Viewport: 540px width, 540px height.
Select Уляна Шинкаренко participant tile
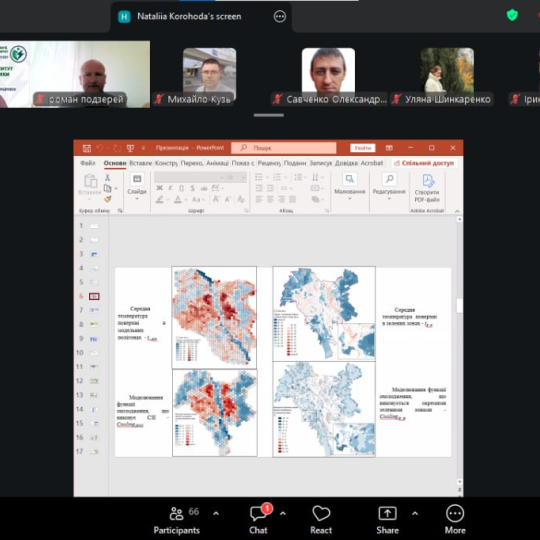point(447,75)
